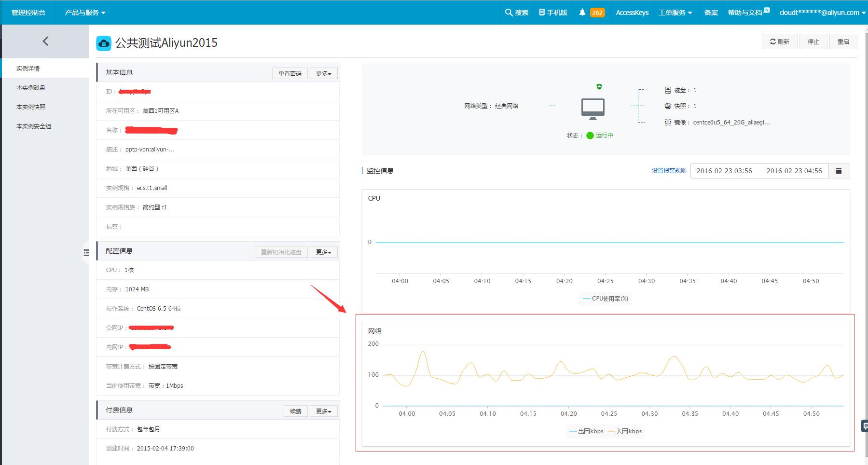Expand 更多 in 付费信息 panel
Viewport: 868px width, 465px height.
(324, 411)
